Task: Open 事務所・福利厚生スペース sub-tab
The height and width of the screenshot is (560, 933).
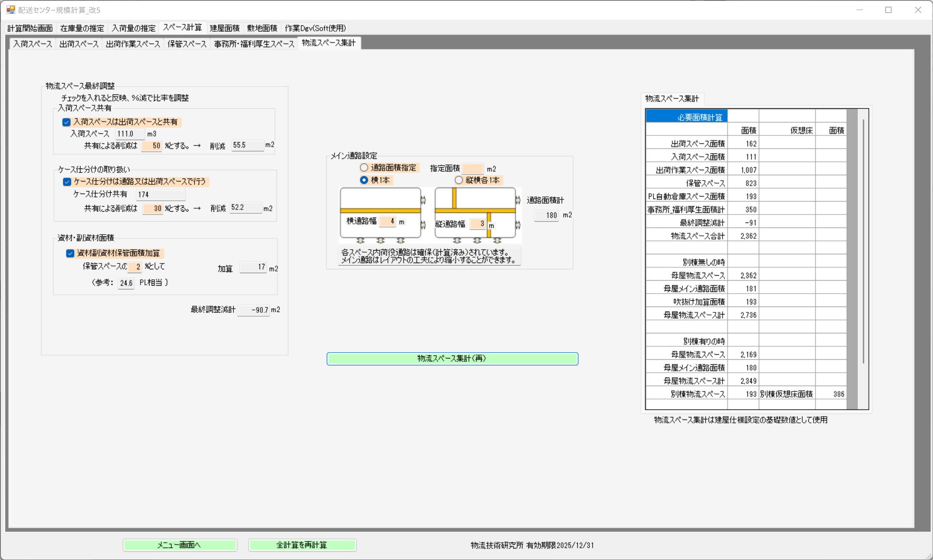Action: [x=254, y=44]
